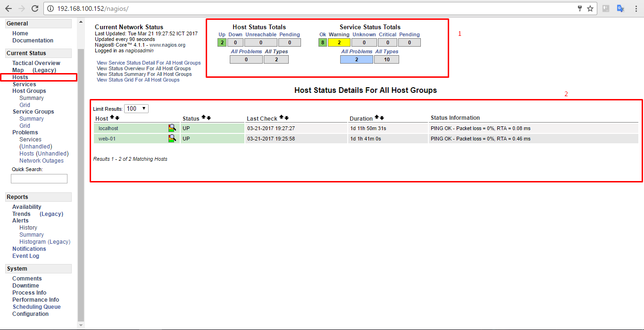This screenshot has height=330, width=644.
Task: Click the browser forward arrow
Action: click(22, 8)
